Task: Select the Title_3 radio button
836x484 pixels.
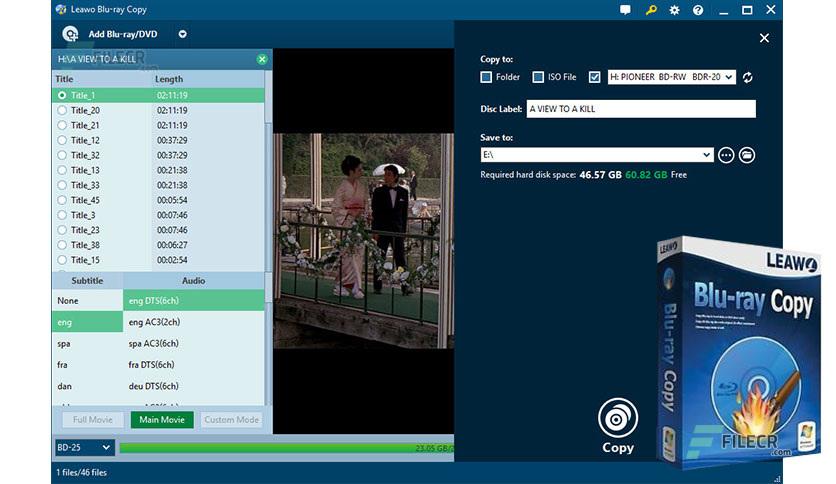Action: click(x=62, y=215)
